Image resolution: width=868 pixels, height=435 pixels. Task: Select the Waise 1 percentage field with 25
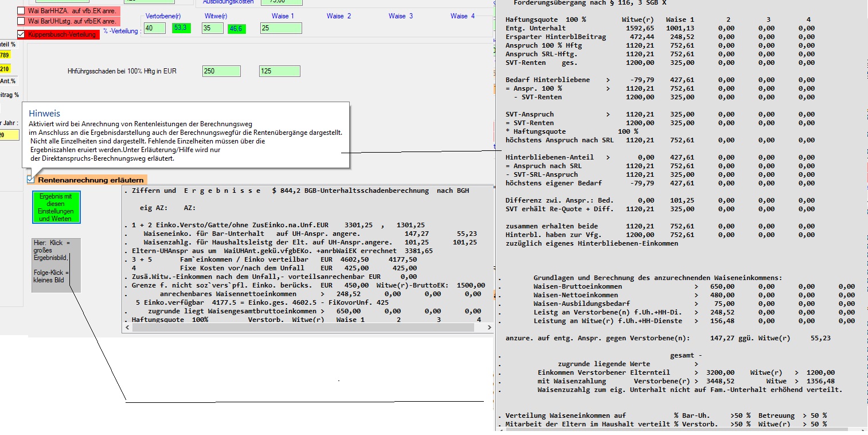[x=280, y=28]
